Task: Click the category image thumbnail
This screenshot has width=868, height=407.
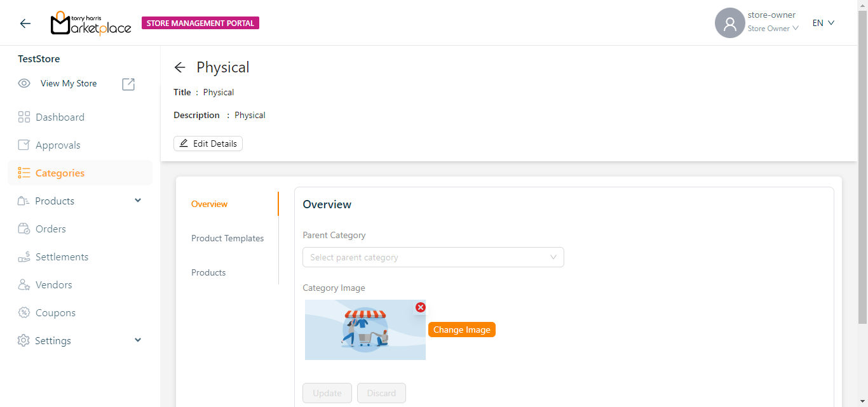Action: coord(365,330)
